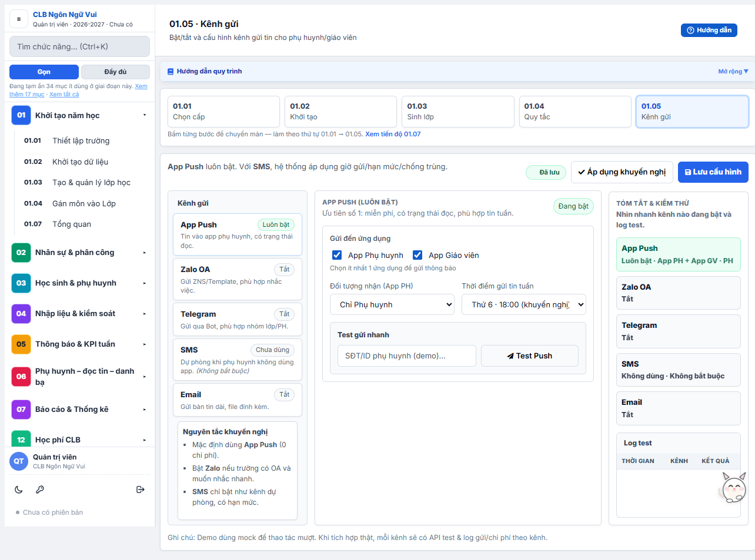The image size is (755, 560).
Task: Expand the Phụ huynh – đọc tin – danh bạ arrow
Action: pos(145,377)
